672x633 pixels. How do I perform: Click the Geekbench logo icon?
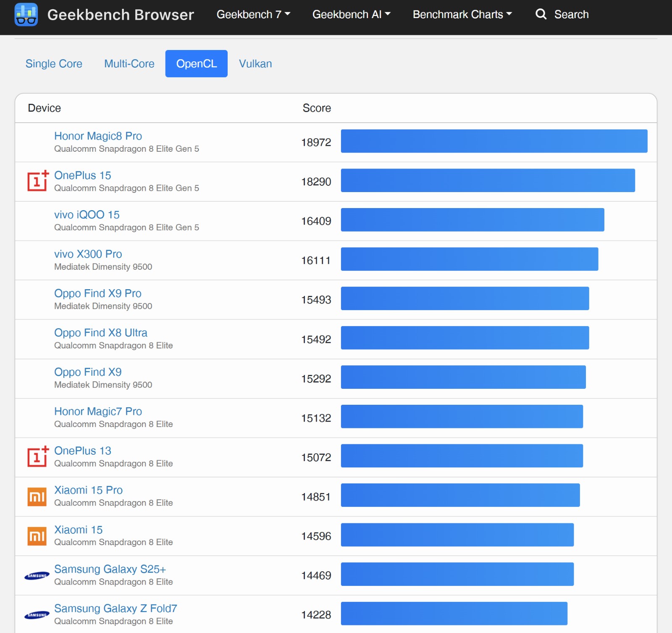[x=26, y=15]
